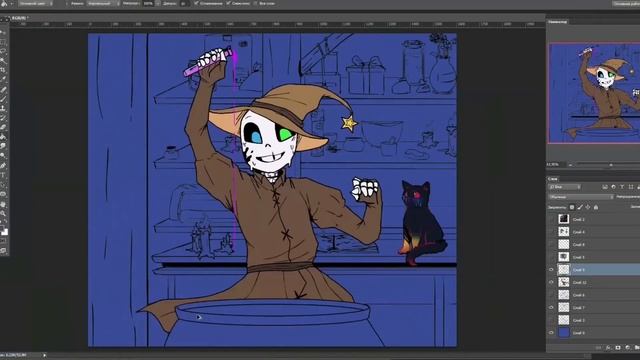640x360 pixels.
Task: Click the Tolerance value field
Action: click(183, 3)
